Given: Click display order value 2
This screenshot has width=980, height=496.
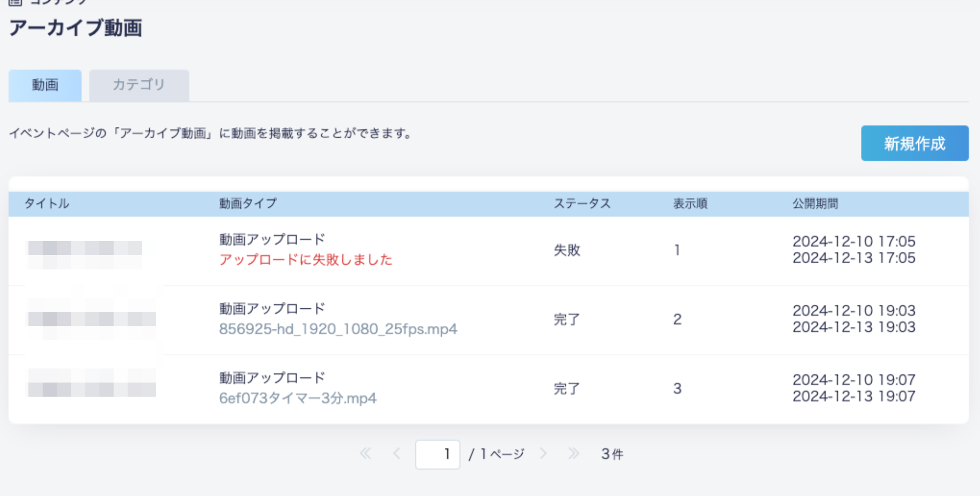Looking at the screenshot, I should pyautogui.click(x=677, y=319).
